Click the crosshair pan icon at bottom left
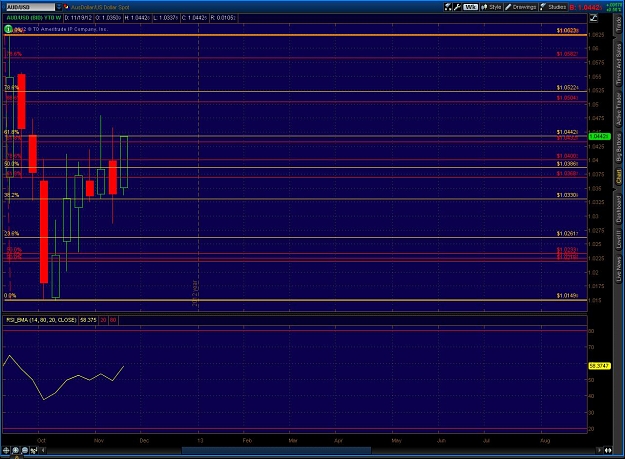The width and height of the screenshot is (625, 459). (x=6, y=450)
